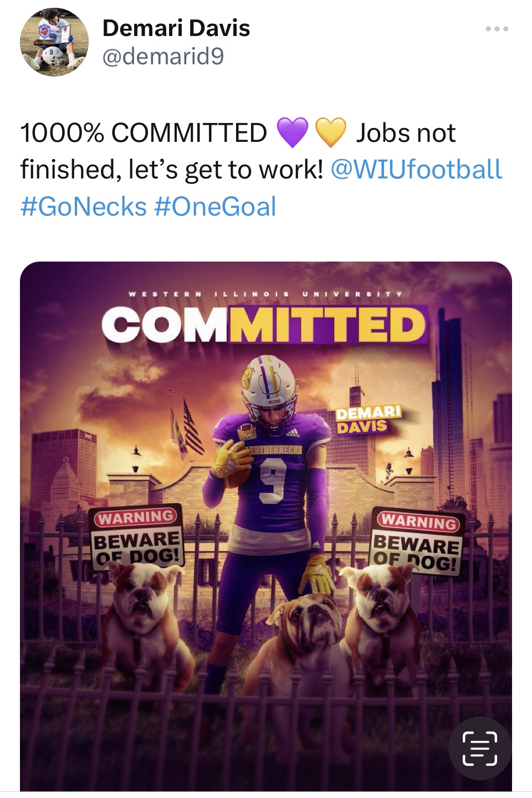Tap the Western Illinois University caption
This screenshot has width=532, height=798.
(265, 294)
